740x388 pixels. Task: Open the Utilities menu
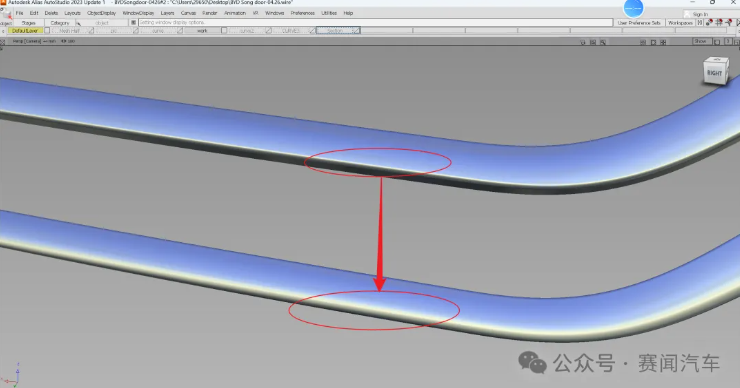(329, 13)
